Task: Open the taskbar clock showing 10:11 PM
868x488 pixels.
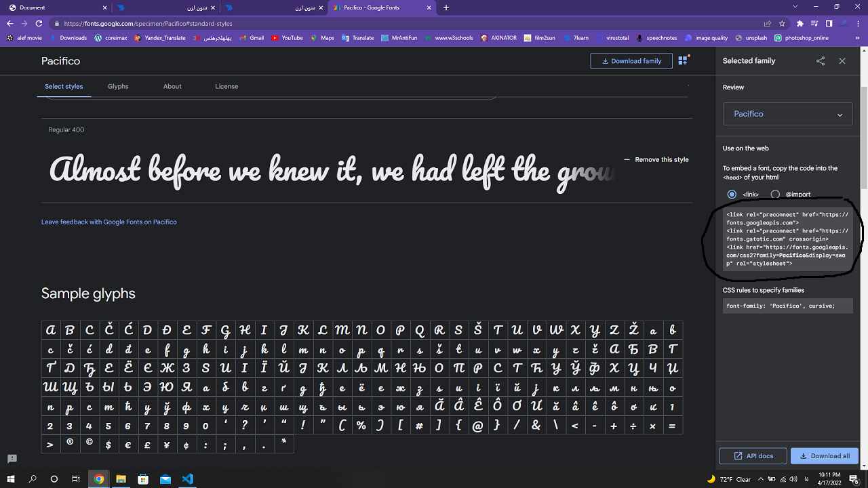Action: tap(829, 479)
